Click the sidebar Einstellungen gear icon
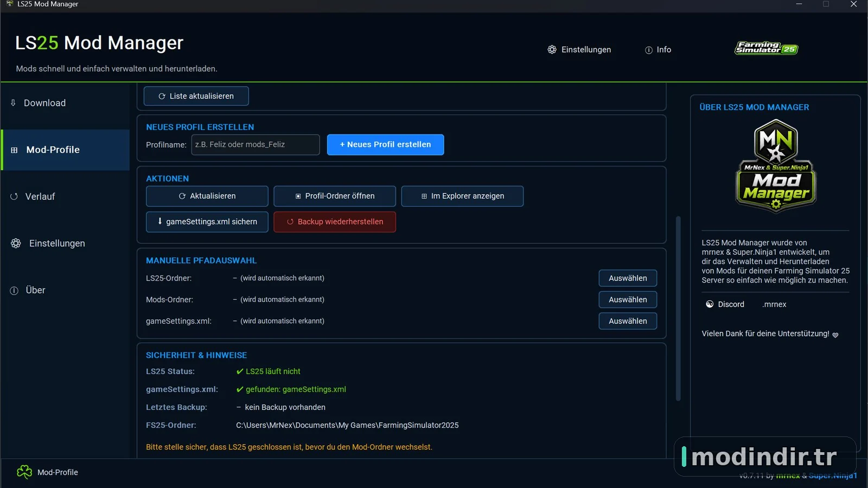 16,243
